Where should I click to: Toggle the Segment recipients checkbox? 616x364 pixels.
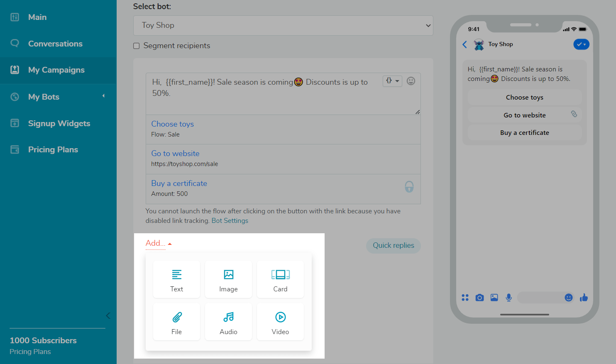(136, 46)
